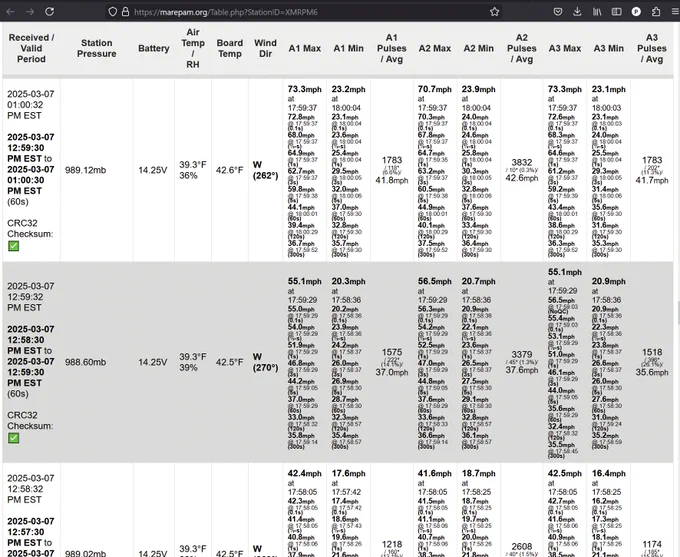The width and height of the screenshot is (680, 557).
Task: Select the 989.12mb station pressure value
Action: (x=85, y=170)
